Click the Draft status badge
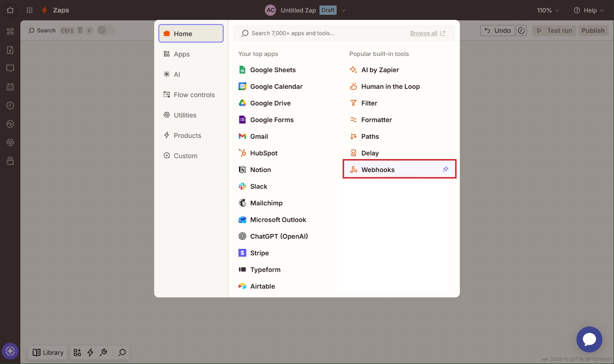 (x=328, y=10)
